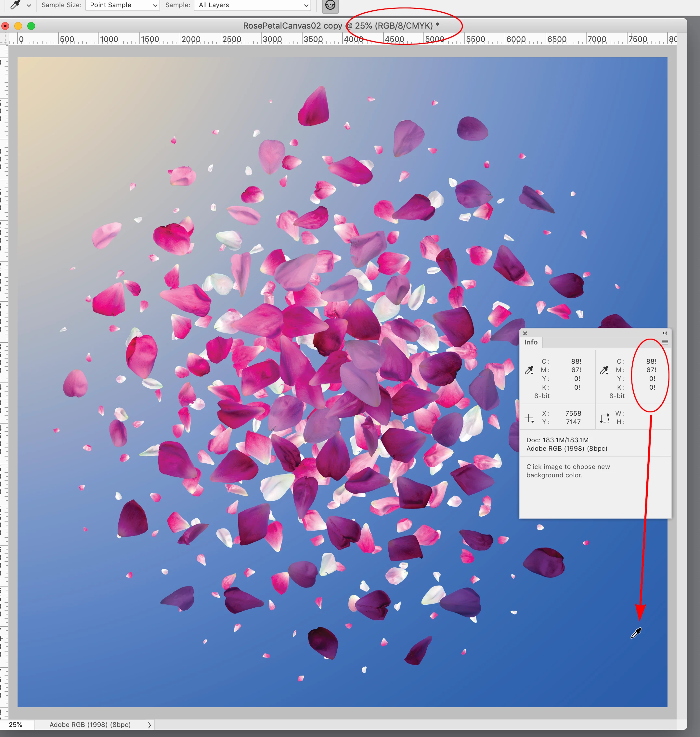Expand the chevron beside the Eyedropper icon
The width and height of the screenshot is (700, 737).
29,5
